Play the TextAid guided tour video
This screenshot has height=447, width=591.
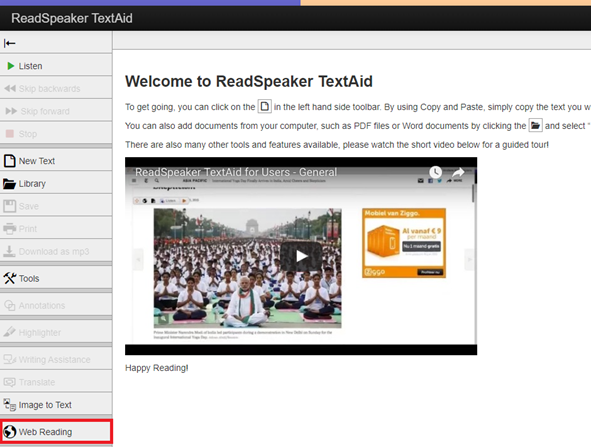coord(301,256)
